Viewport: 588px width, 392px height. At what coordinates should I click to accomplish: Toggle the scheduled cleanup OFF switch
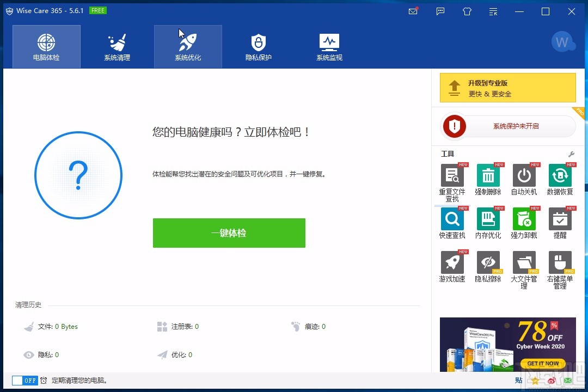click(x=24, y=381)
